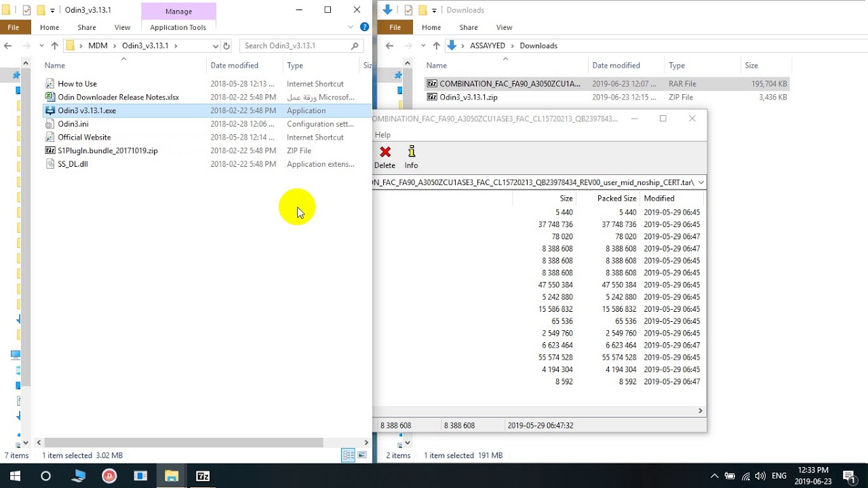Open the Application Tools tab
Image resolution: width=868 pixels, height=488 pixels.
click(178, 27)
